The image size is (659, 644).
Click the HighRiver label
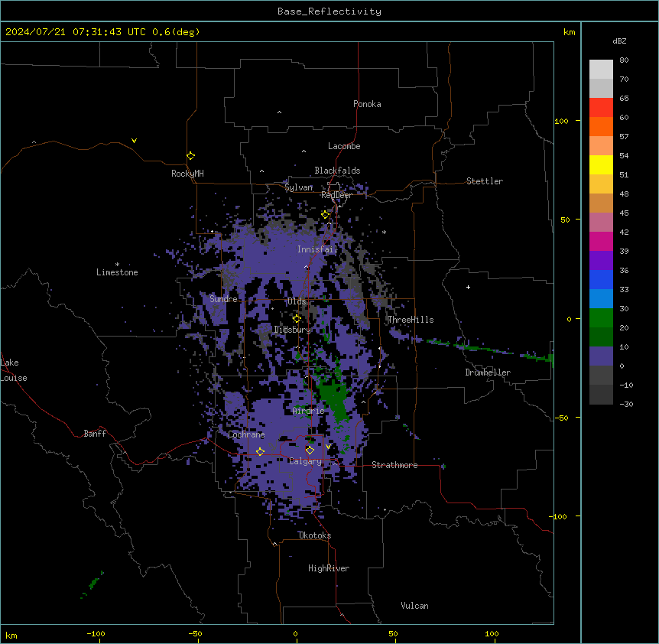tap(329, 568)
